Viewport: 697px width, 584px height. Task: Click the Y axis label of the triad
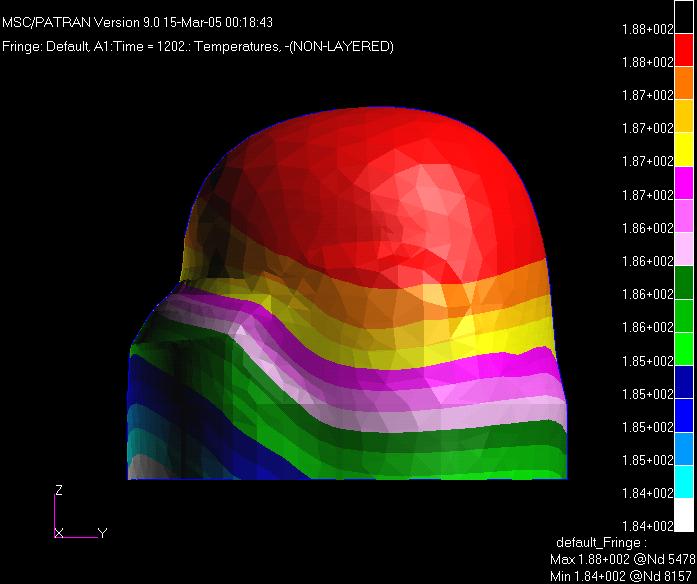tap(102, 533)
